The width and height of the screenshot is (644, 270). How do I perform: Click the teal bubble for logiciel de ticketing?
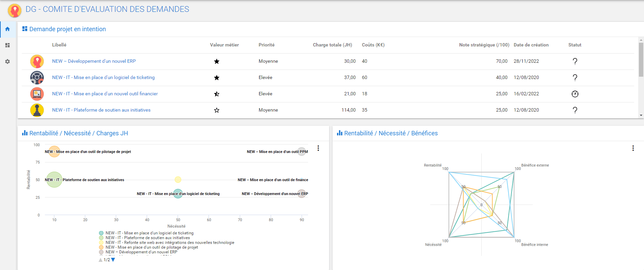(x=178, y=194)
